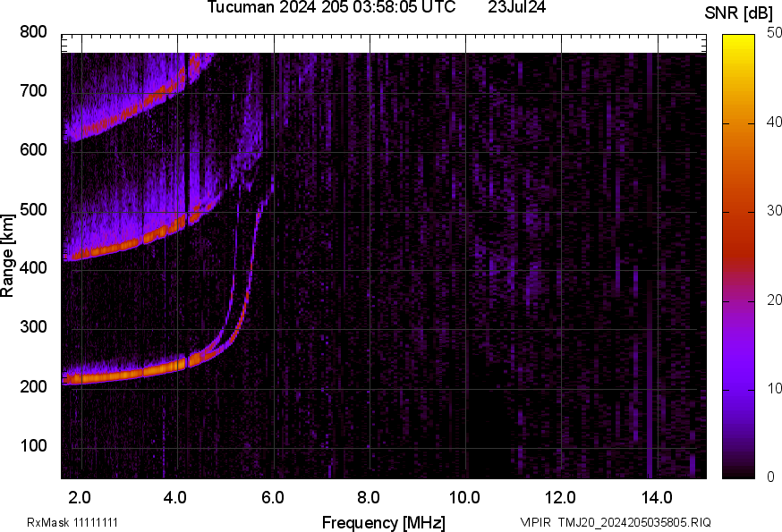The height and width of the screenshot is (532, 782).
Task: Click the frequency tick label 8.0
Action: pyautogui.click(x=369, y=498)
